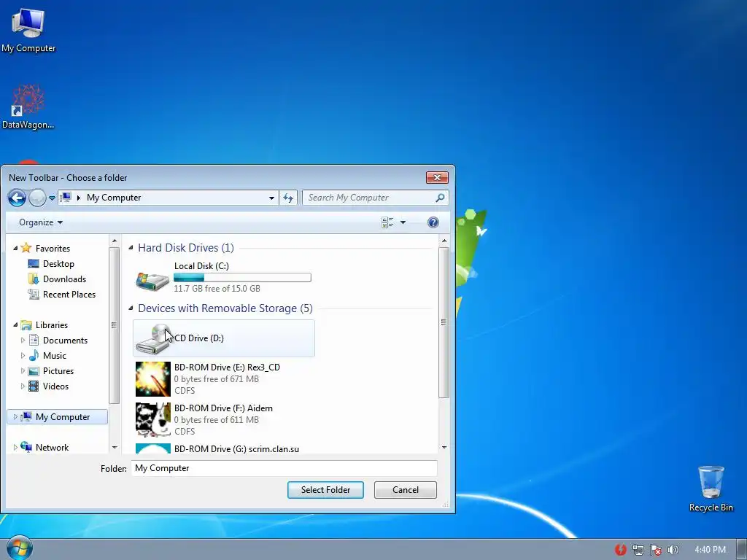Collapse Hard Disk Drives group

pos(131,248)
